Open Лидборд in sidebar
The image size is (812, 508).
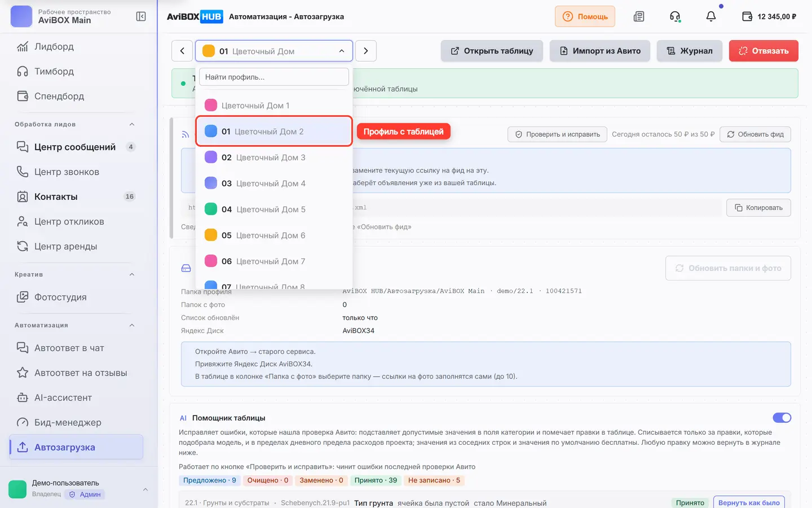[x=76, y=46]
